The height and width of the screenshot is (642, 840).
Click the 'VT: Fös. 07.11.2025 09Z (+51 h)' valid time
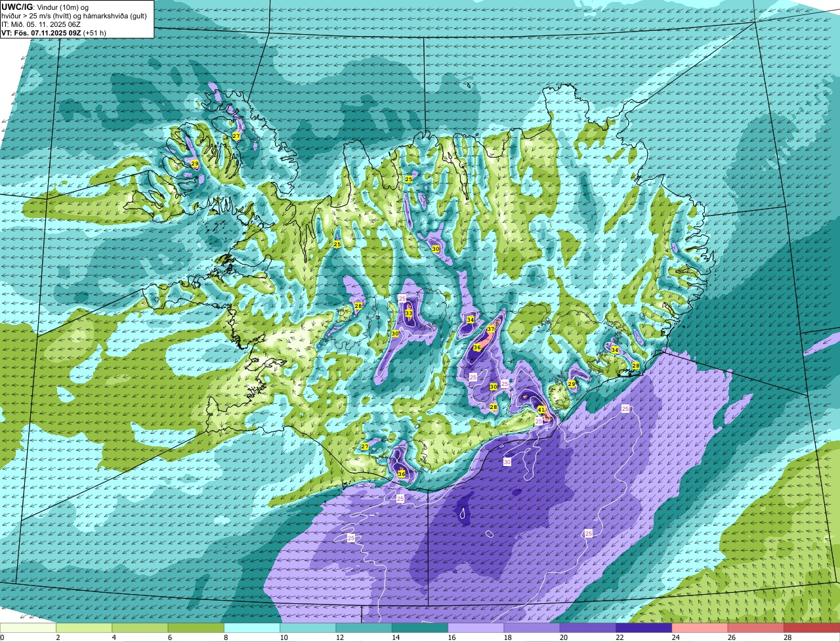click(x=54, y=33)
